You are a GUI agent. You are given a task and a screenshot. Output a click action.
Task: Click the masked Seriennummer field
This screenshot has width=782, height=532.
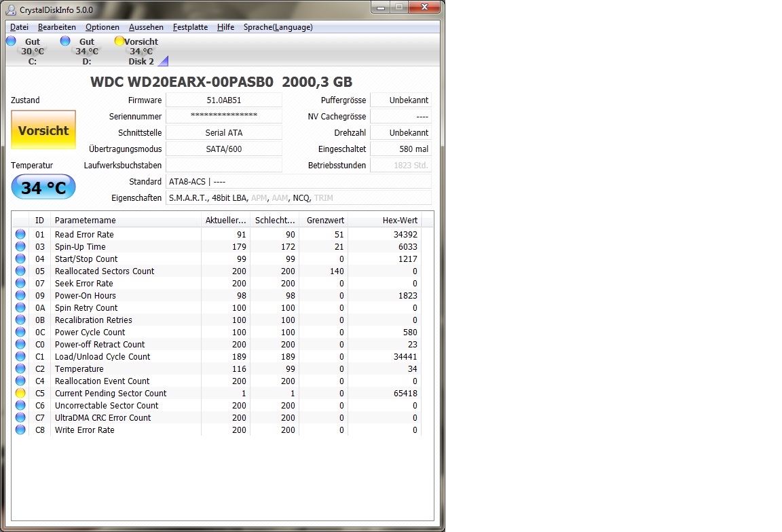point(224,116)
